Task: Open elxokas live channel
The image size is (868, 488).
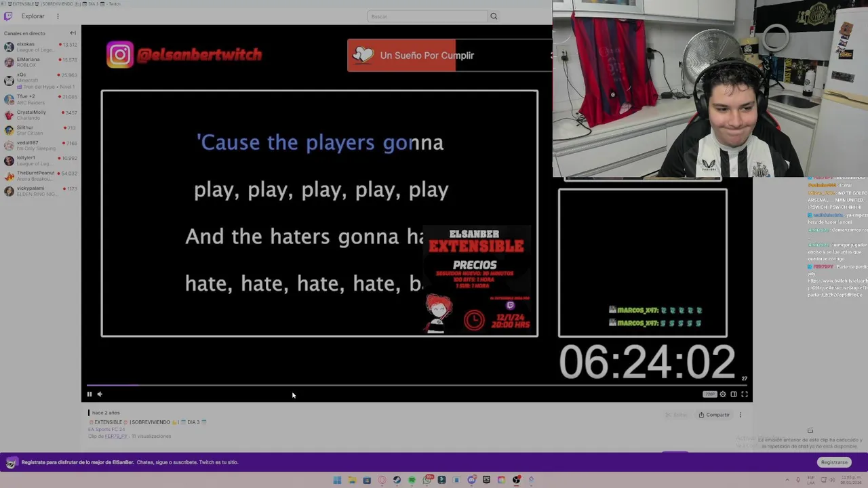Action: click(x=40, y=47)
